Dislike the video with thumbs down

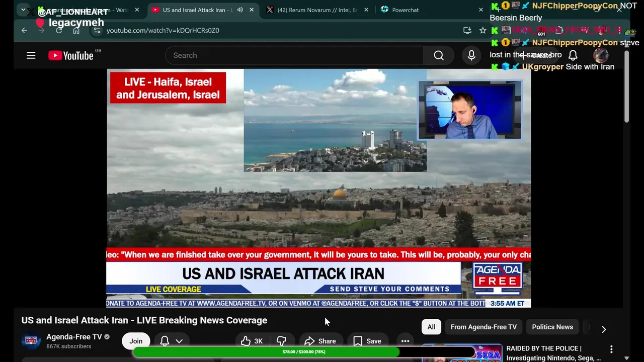(x=281, y=341)
